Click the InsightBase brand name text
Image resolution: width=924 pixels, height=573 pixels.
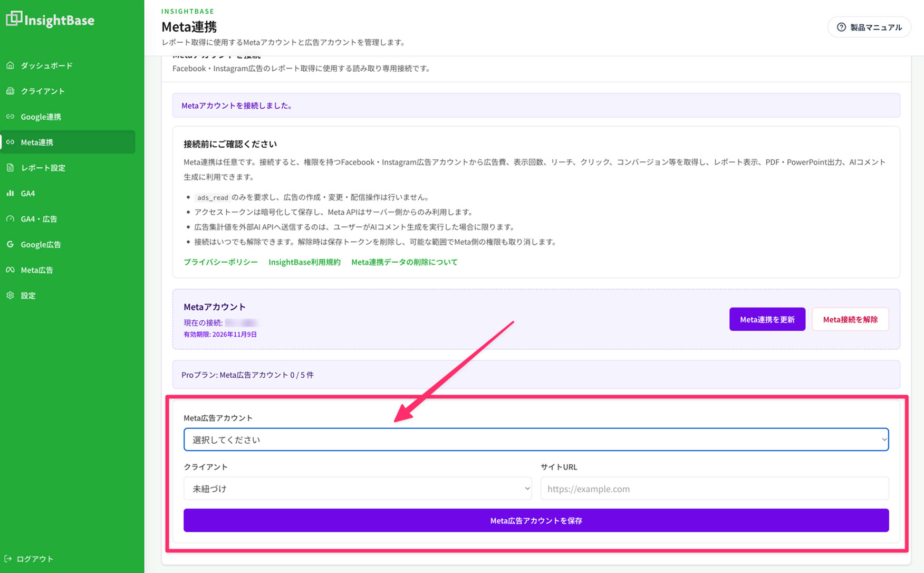59,20
